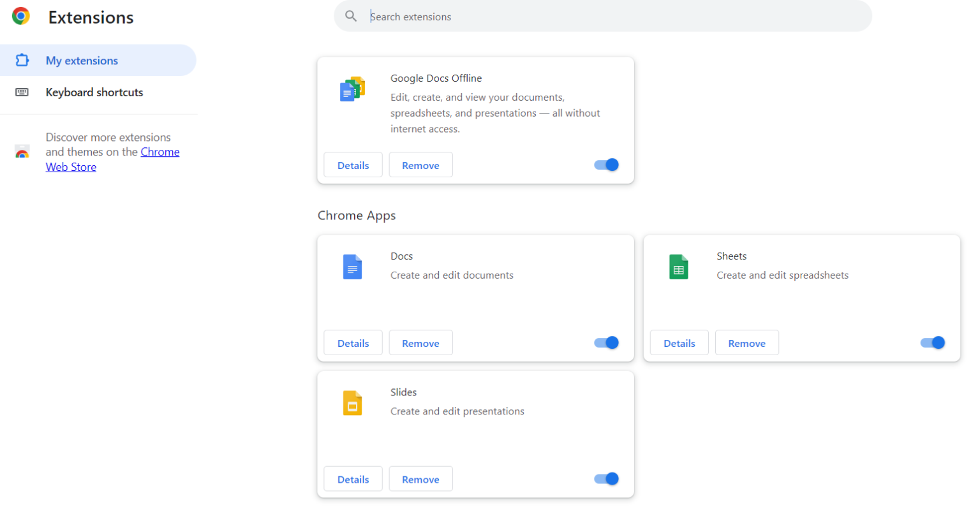Remove the Docs app
The image size is (980, 528).
(420, 343)
